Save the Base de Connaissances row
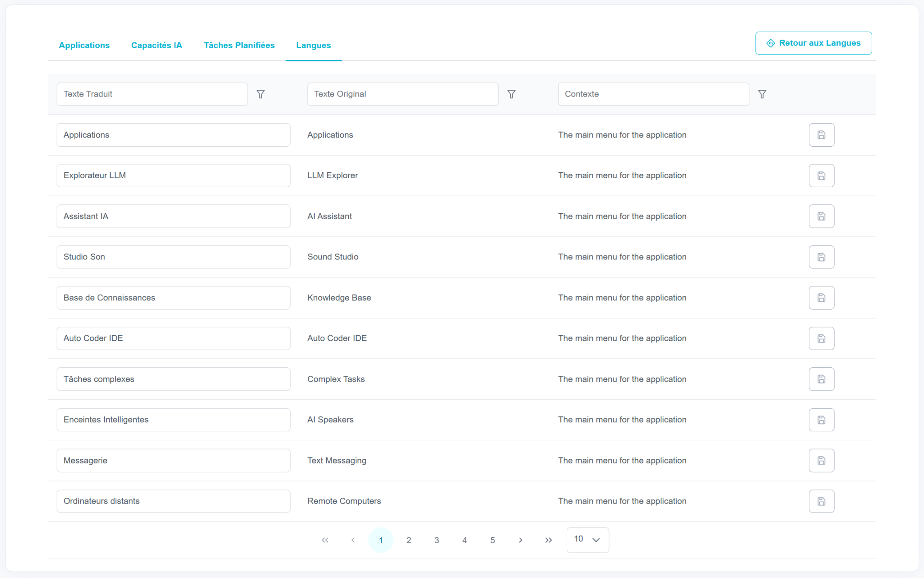 pos(821,298)
